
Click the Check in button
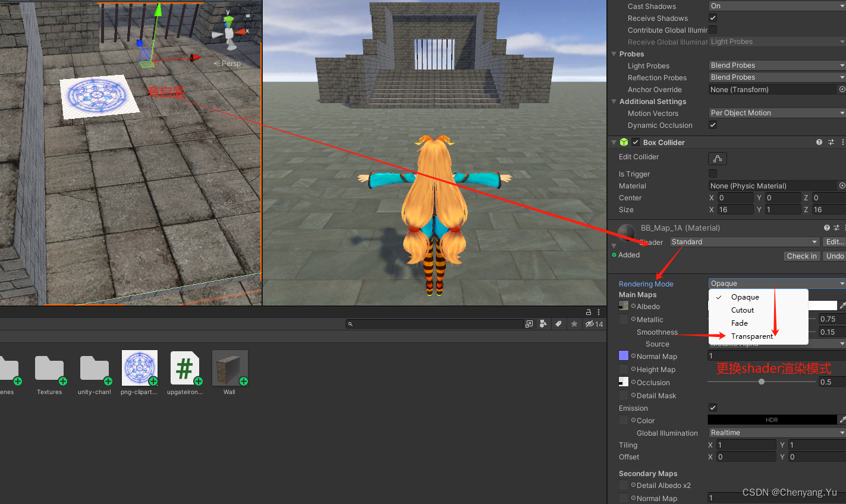(x=801, y=256)
